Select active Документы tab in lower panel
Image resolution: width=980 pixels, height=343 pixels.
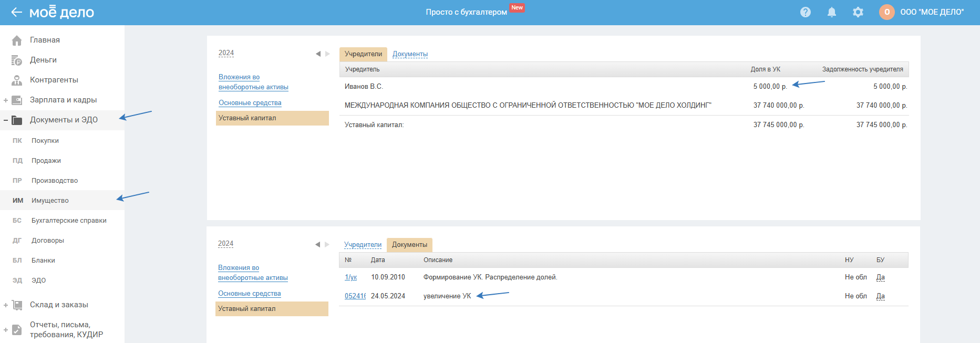tap(409, 245)
